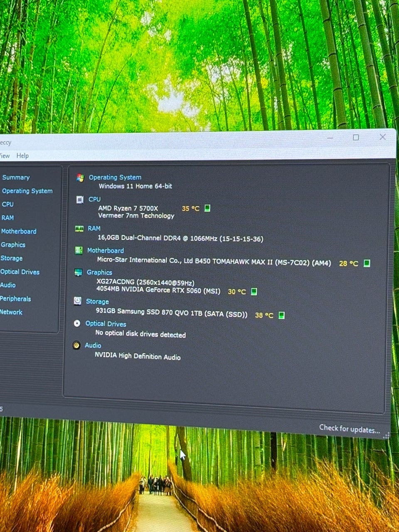Click the Windows 11 Home 64-bit text
Image resolution: width=399 pixels, height=532 pixels.
coord(135,186)
